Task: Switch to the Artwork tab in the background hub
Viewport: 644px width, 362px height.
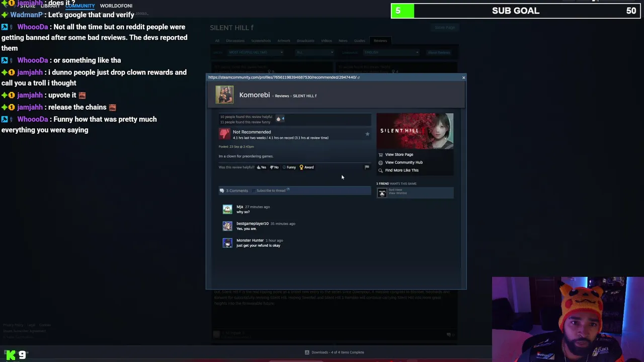Action: tap(284, 41)
